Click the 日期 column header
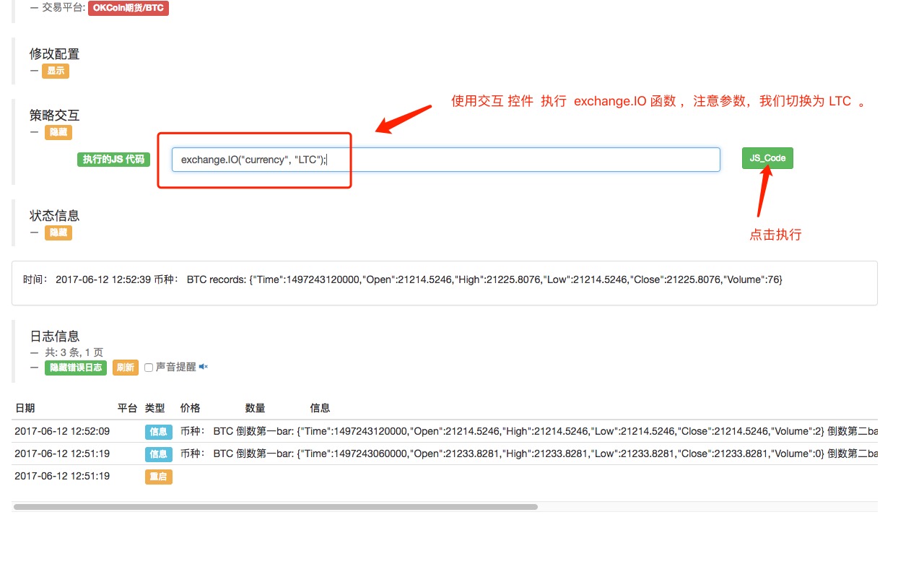 [x=25, y=408]
